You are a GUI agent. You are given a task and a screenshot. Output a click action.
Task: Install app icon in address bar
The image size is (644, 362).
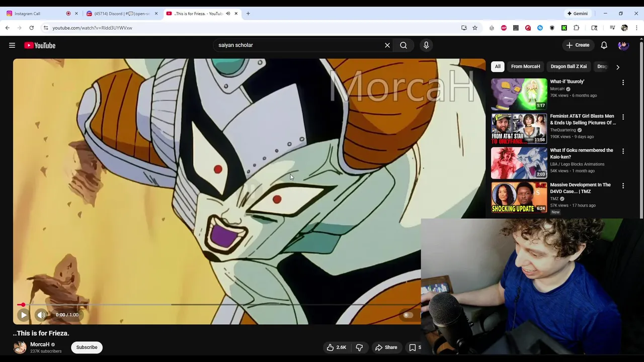(x=464, y=28)
